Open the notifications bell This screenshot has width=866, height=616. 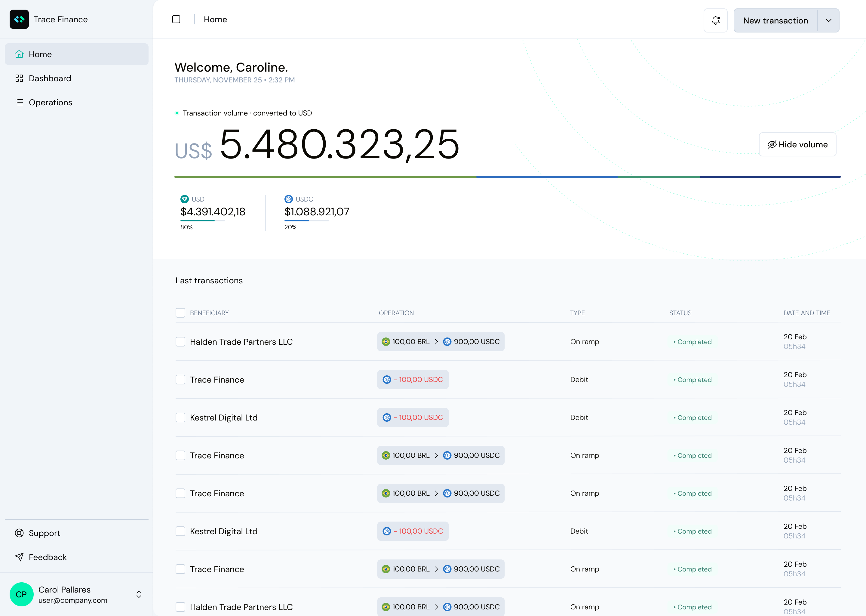[715, 20]
